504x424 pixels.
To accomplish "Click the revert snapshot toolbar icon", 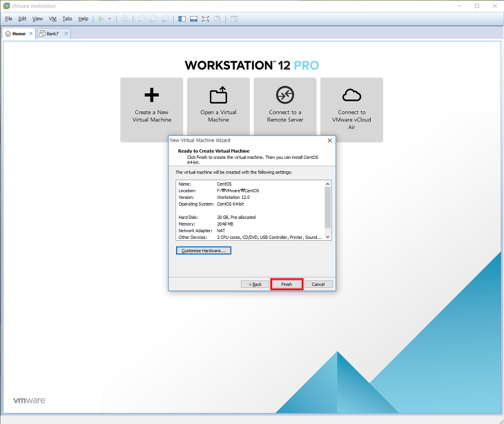I will click(153, 19).
